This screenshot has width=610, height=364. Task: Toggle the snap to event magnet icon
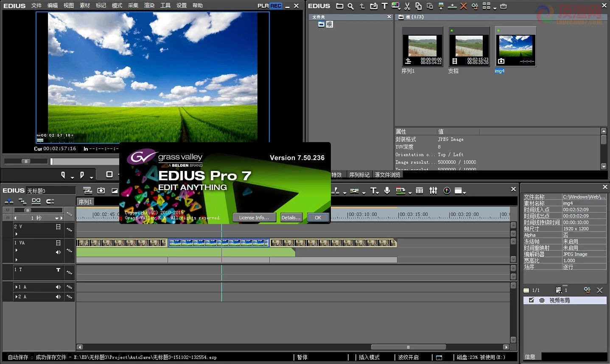(x=50, y=201)
